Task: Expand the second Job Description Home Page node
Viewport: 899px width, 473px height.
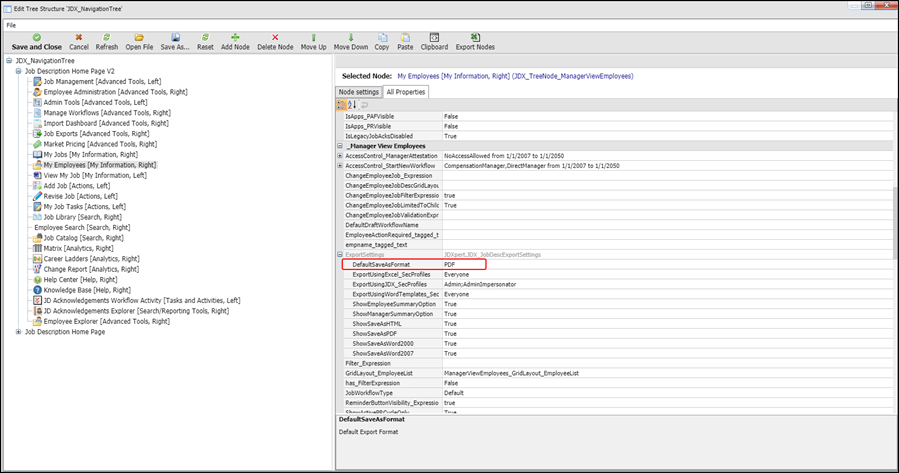Action: tap(18, 332)
